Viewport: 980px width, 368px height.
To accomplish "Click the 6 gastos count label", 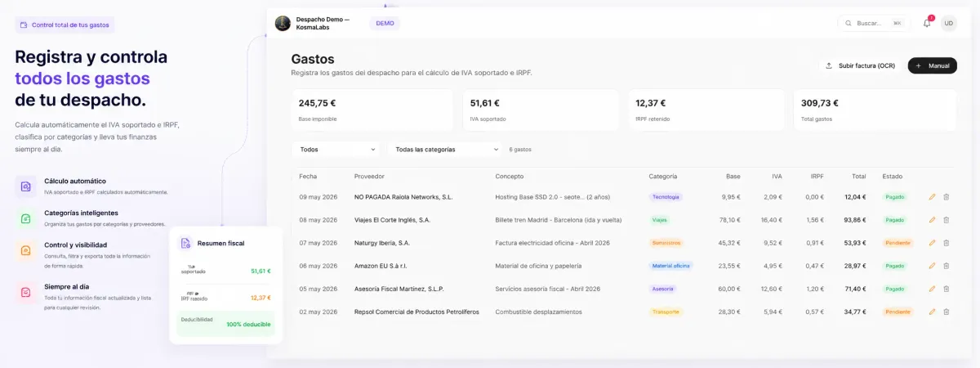I will tap(520, 150).
